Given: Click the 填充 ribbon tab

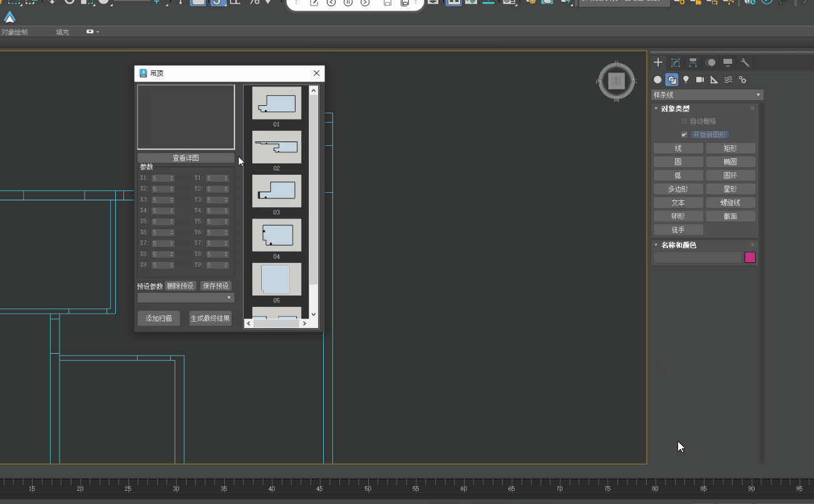Looking at the screenshot, I should (x=62, y=32).
